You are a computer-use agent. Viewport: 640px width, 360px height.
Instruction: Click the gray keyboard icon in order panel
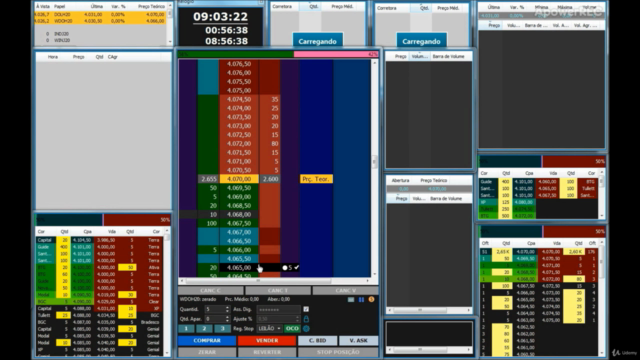pyautogui.click(x=351, y=300)
